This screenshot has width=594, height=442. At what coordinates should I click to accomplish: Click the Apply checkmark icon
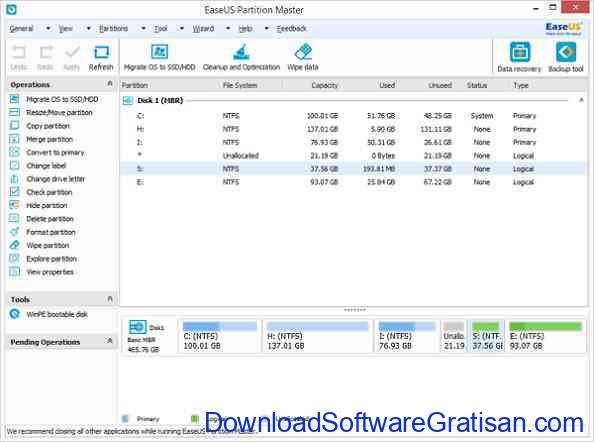(x=72, y=52)
